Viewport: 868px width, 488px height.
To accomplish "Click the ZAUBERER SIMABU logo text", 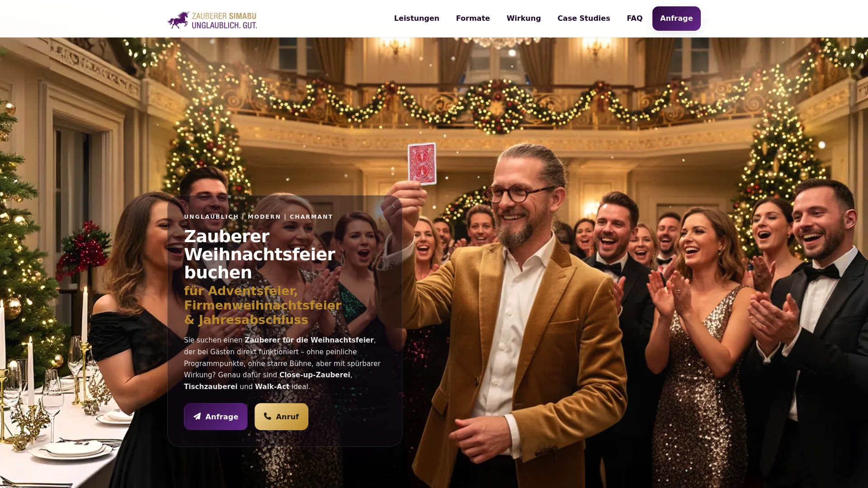I will click(x=224, y=16).
